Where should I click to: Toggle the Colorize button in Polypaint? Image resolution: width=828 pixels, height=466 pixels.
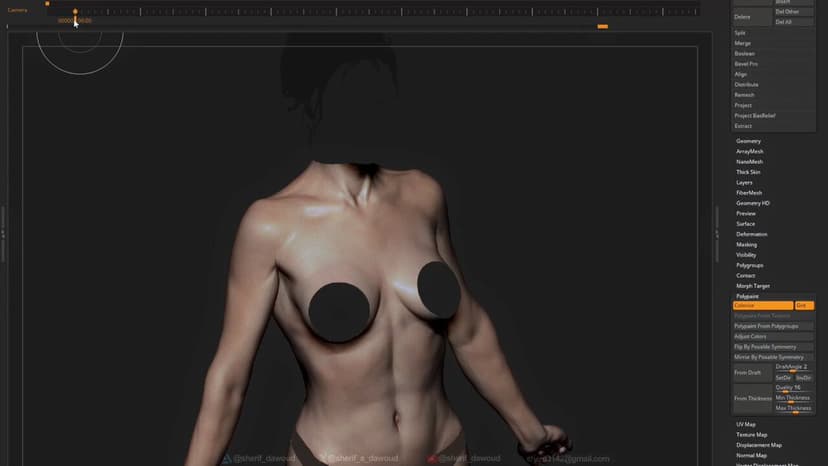762,305
